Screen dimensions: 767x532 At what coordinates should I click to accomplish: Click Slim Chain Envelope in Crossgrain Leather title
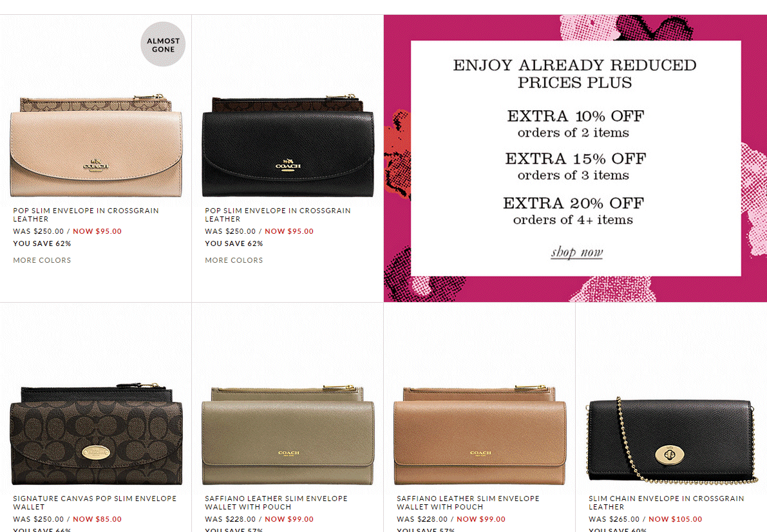(667, 502)
